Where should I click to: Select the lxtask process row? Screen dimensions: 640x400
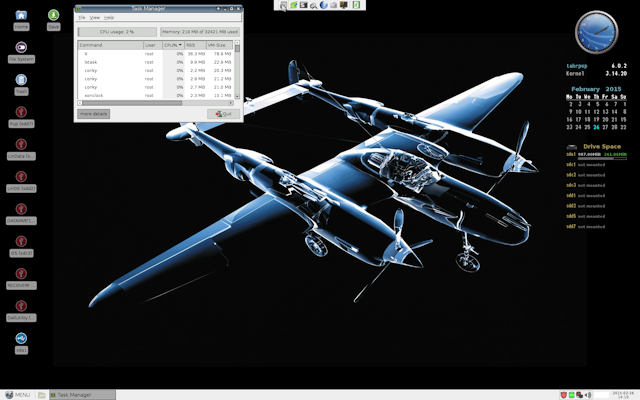[156, 62]
